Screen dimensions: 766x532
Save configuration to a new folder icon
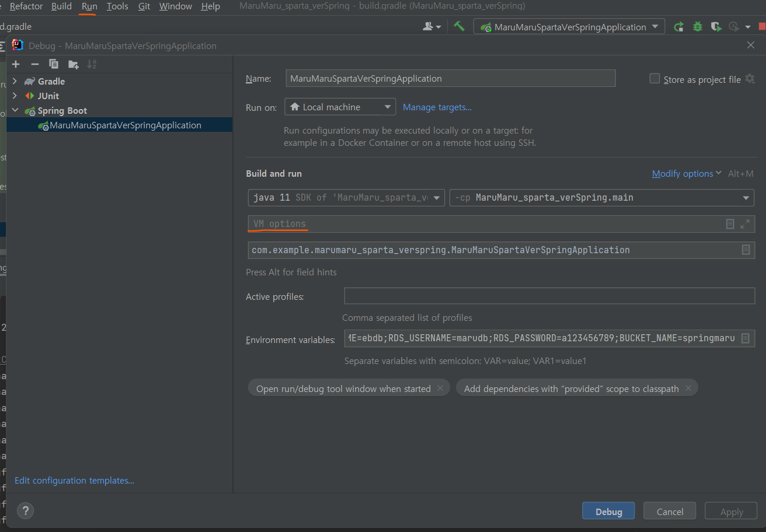pyautogui.click(x=73, y=64)
